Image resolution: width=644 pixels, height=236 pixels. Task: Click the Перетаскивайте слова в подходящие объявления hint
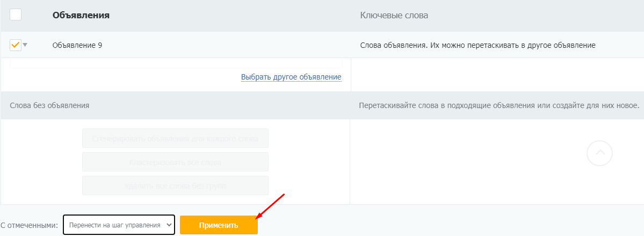point(499,105)
